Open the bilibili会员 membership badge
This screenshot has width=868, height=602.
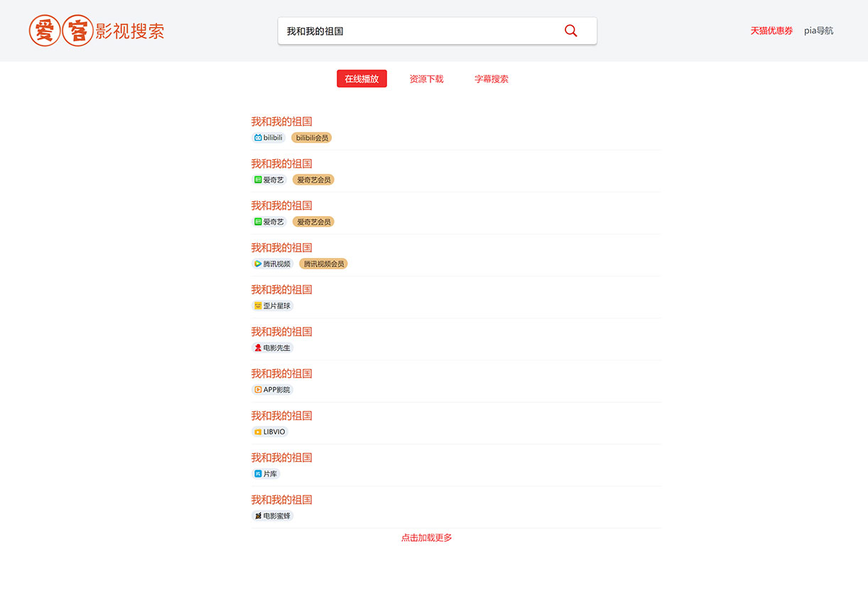pos(311,137)
